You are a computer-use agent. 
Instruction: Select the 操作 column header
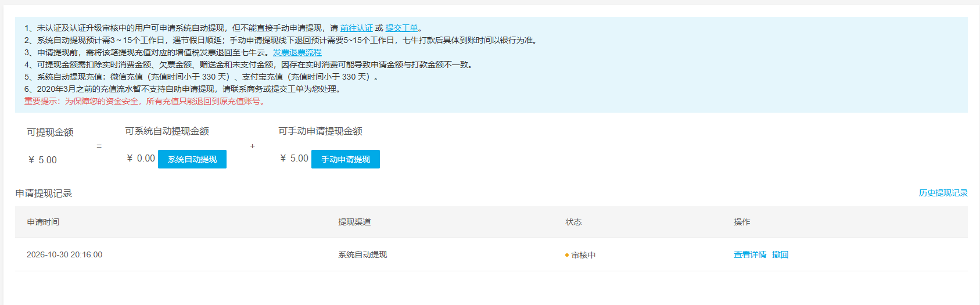742,222
